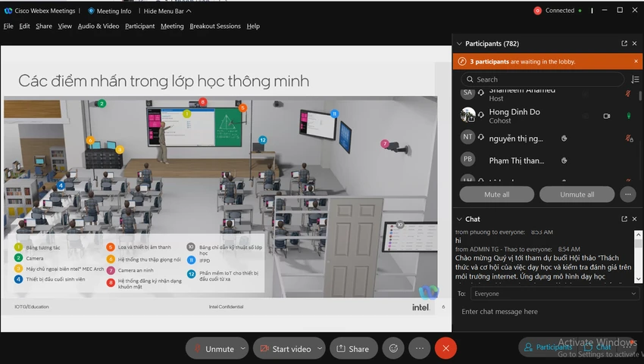644x364 pixels.
Task: Toggle the Start video button
Action: click(x=285, y=348)
